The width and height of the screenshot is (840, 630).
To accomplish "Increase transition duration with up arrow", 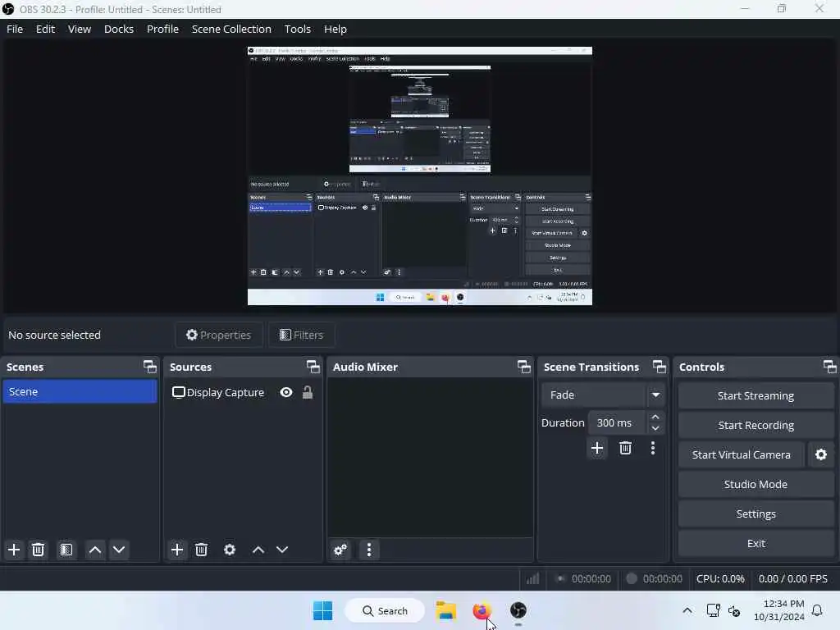I will (x=655, y=418).
